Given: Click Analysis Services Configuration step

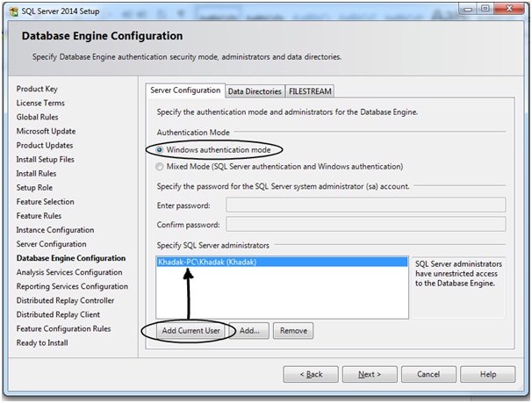Looking at the screenshot, I should click(69, 272).
